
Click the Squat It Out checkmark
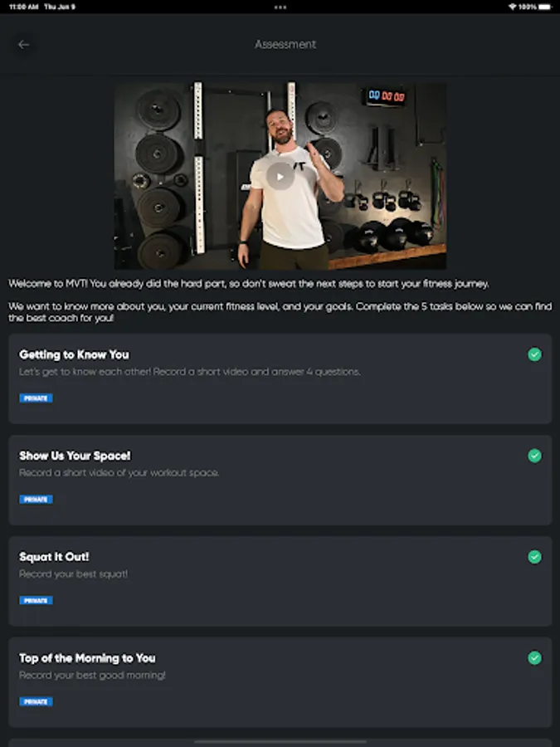click(x=534, y=556)
